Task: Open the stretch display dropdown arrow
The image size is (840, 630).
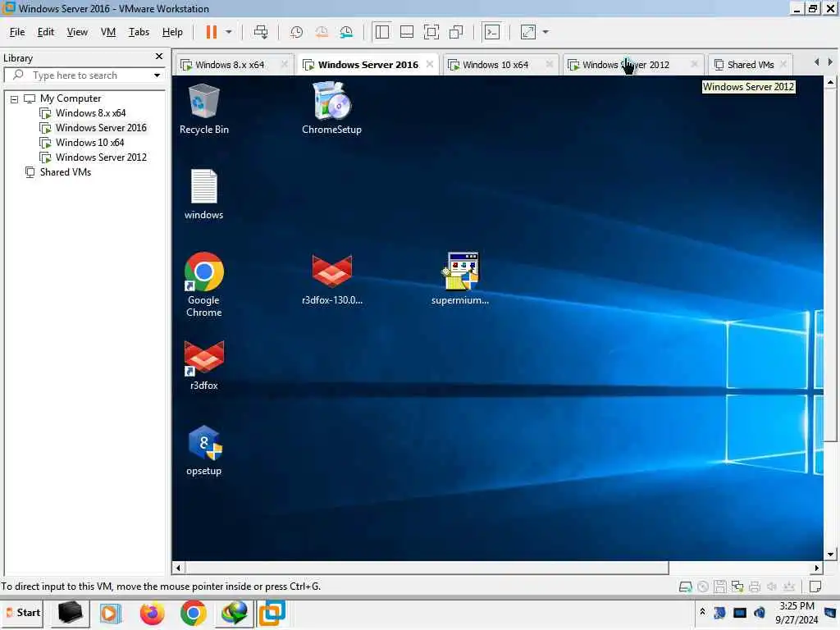Action: click(x=546, y=32)
